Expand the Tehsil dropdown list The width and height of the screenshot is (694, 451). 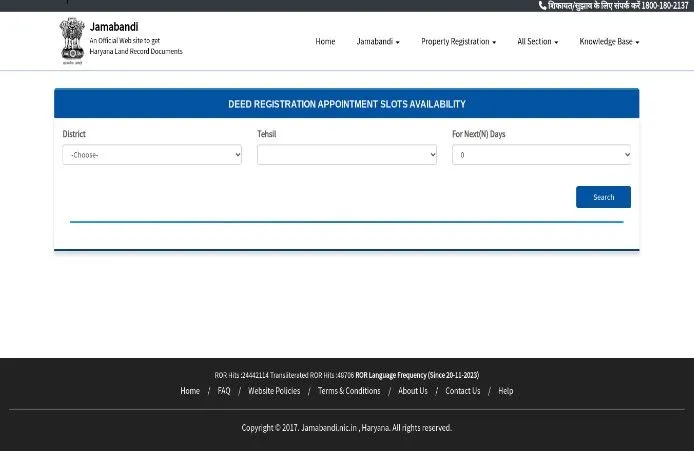(x=347, y=155)
